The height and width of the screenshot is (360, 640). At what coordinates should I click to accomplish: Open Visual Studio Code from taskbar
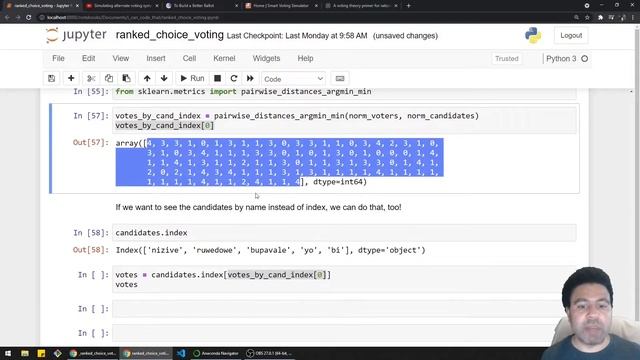point(181,353)
